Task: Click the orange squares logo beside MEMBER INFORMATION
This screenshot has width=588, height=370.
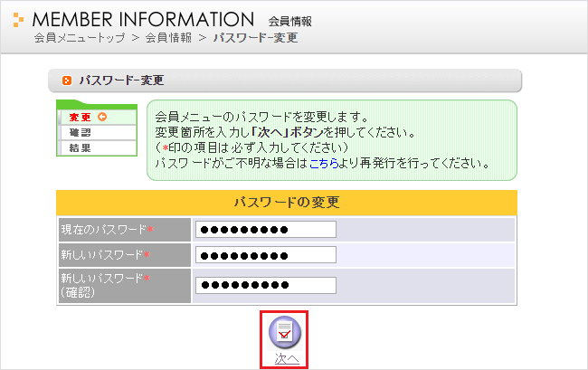Action: [18, 20]
